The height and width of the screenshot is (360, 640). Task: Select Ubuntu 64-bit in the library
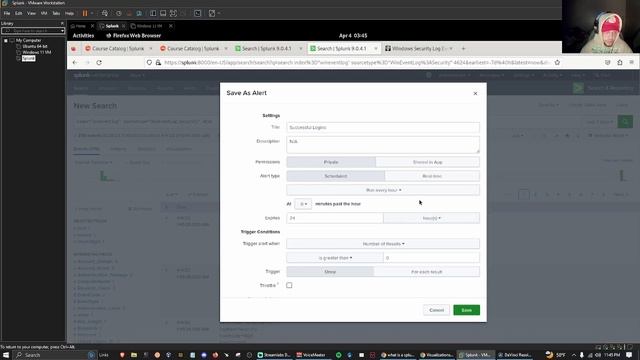pos(35,47)
